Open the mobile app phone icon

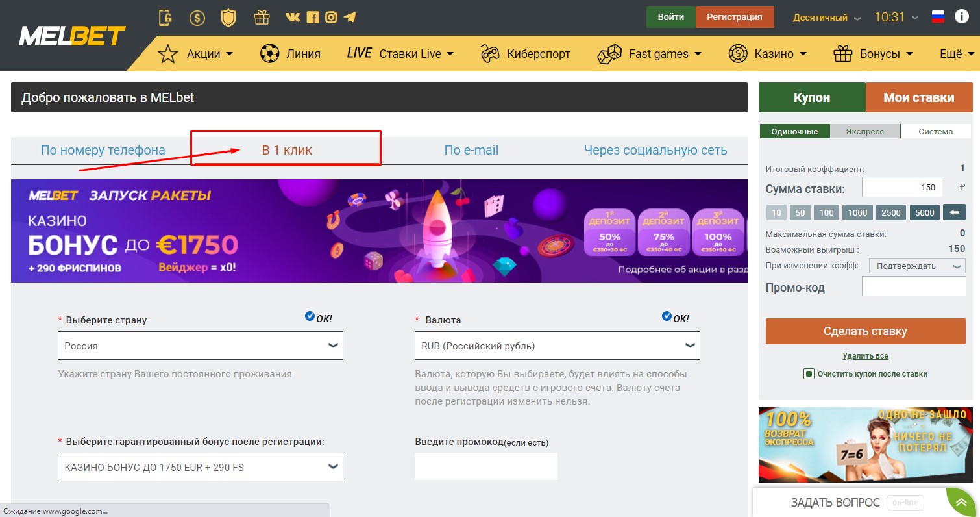pyautogui.click(x=165, y=18)
